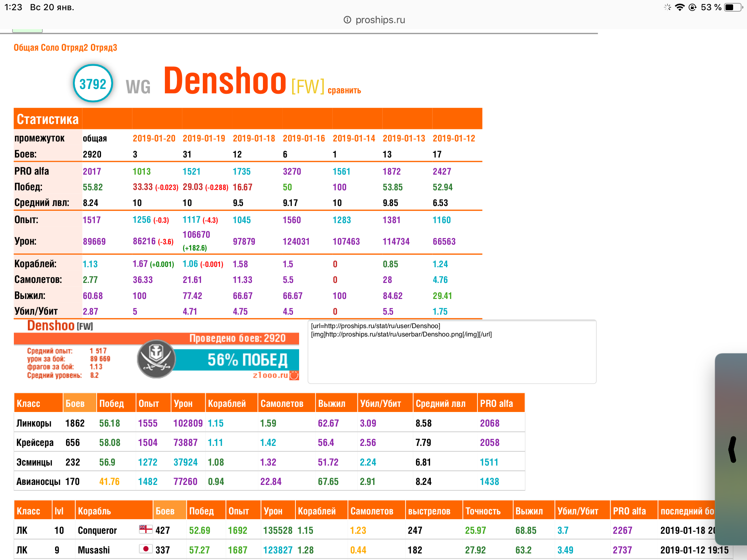The width and height of the screenshot is (747, 560).
Task: Select the Общая stats tab
Action: click(x=26, y=48)
